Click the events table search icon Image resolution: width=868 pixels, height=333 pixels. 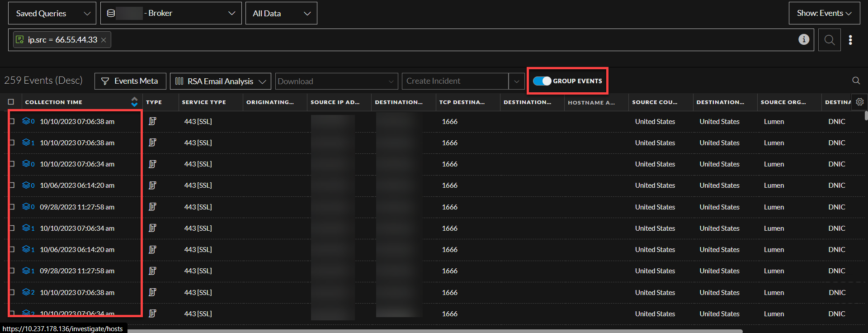click(x=856, y=81)
